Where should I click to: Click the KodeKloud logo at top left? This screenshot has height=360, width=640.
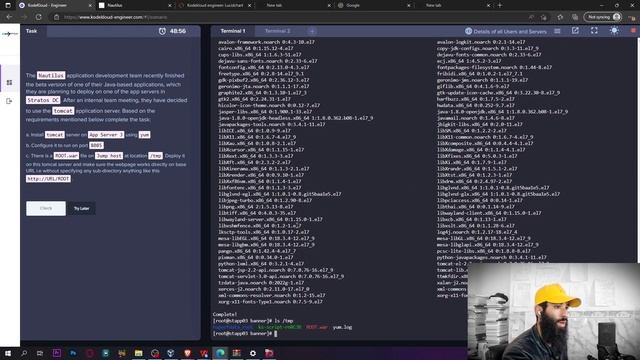pyautogui.click(x=10, y=34)
